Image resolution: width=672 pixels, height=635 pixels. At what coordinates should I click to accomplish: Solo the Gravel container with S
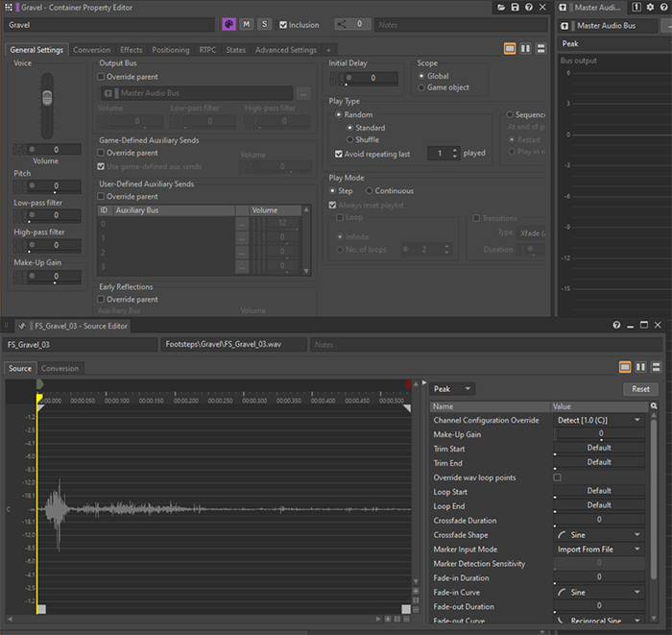(264, 24)
